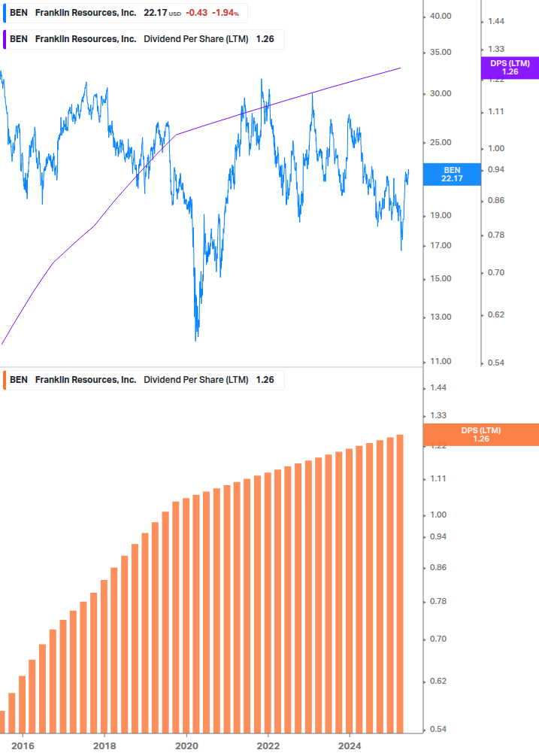Screen dimensions: 539x756
Task: Select the BEN price legend at 22.17
Action: coord(126,13)
